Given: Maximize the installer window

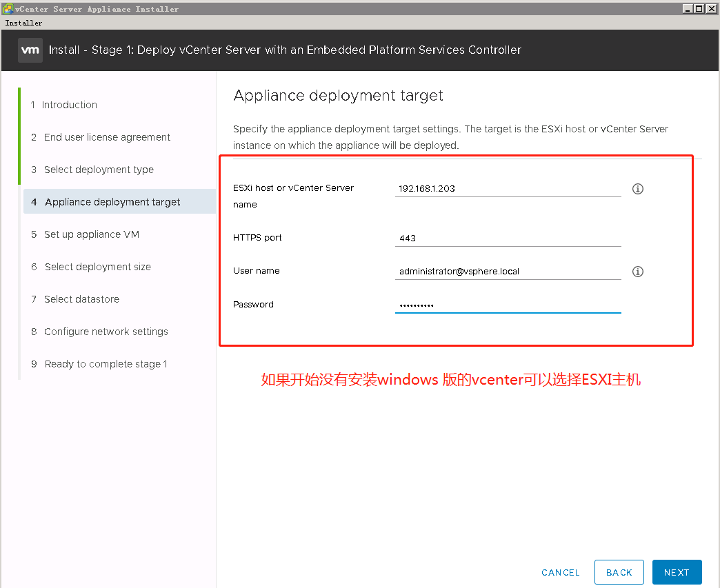Looking at the screenshot, I should point(699,9).
